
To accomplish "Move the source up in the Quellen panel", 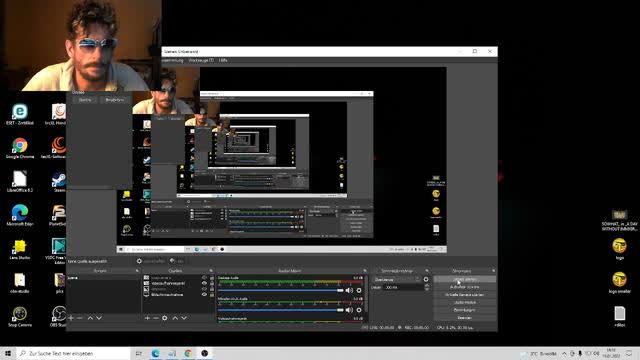I will tap(175, 318).
